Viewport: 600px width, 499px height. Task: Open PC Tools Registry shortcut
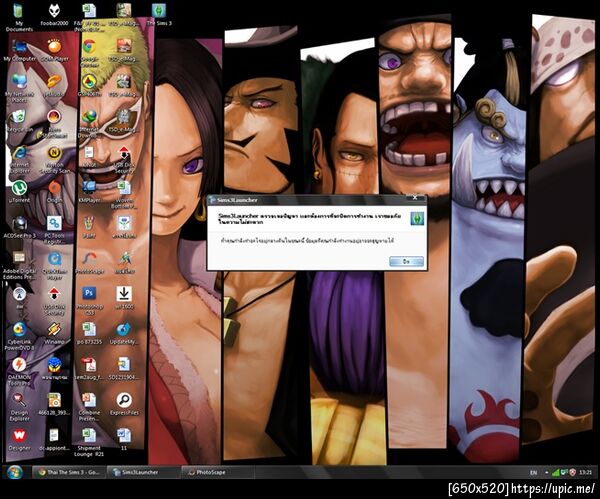[x=54, y=230]
